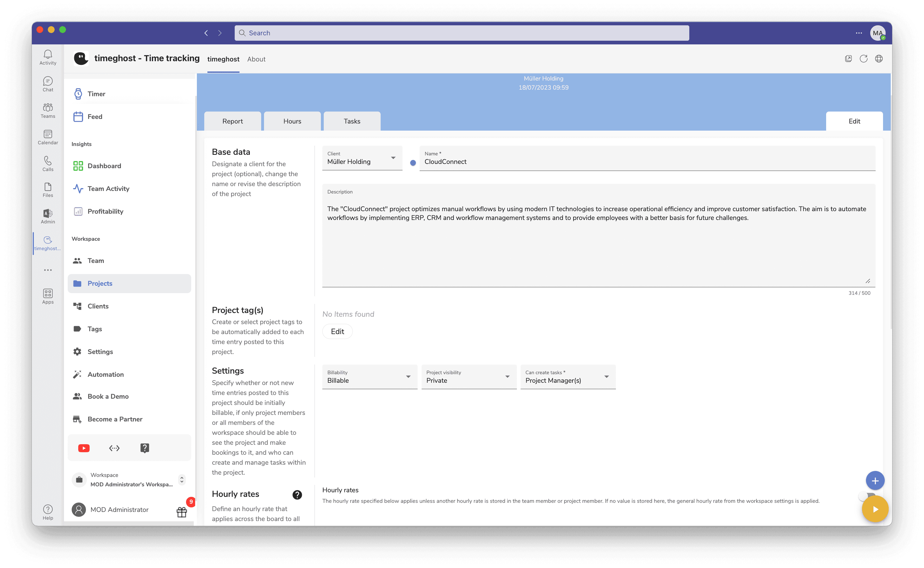Start timer with yellow play button
Image resolution: width=924 pixels, height=568 pixels.
[875, 509]
